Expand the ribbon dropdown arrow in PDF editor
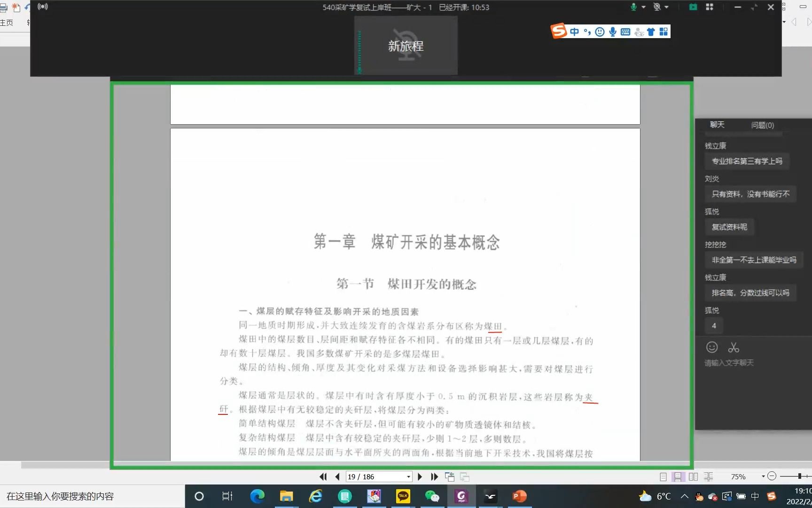Screen dimensions: 812x508 [x=784, y=22]
